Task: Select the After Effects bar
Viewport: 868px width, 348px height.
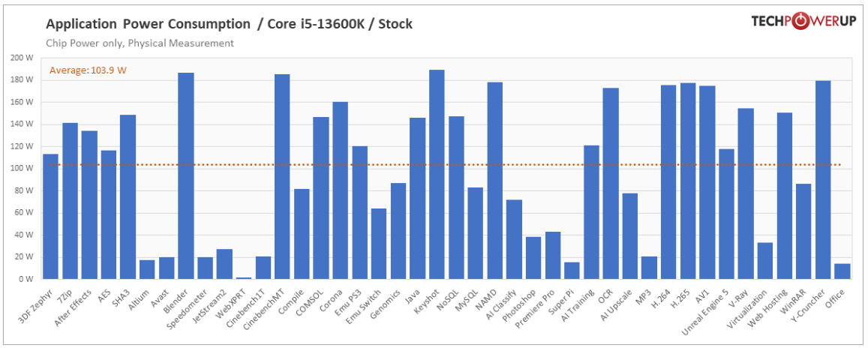Action: pyautogui.click(x=89, y=205)
